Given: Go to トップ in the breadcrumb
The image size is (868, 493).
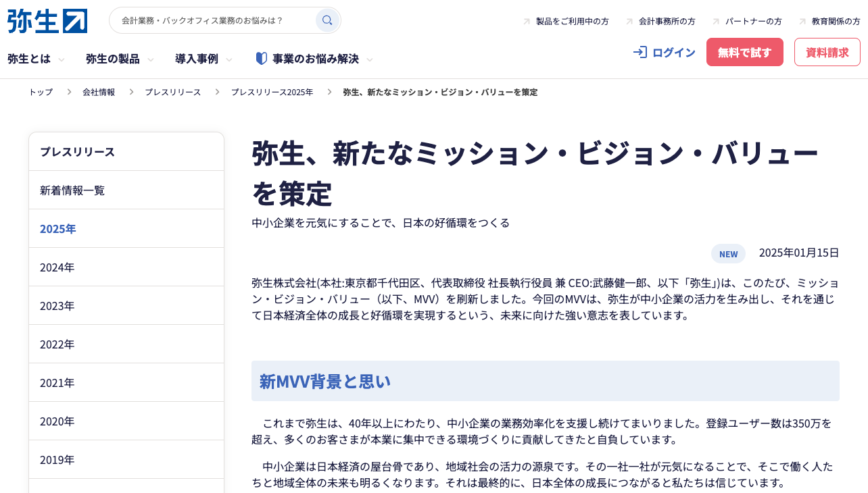Looking at the screenshot, I should point(41,92).
